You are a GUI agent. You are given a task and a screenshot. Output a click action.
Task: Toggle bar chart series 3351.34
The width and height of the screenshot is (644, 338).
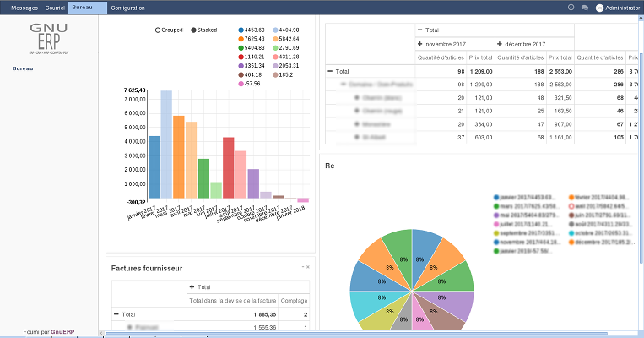(252, 66)
